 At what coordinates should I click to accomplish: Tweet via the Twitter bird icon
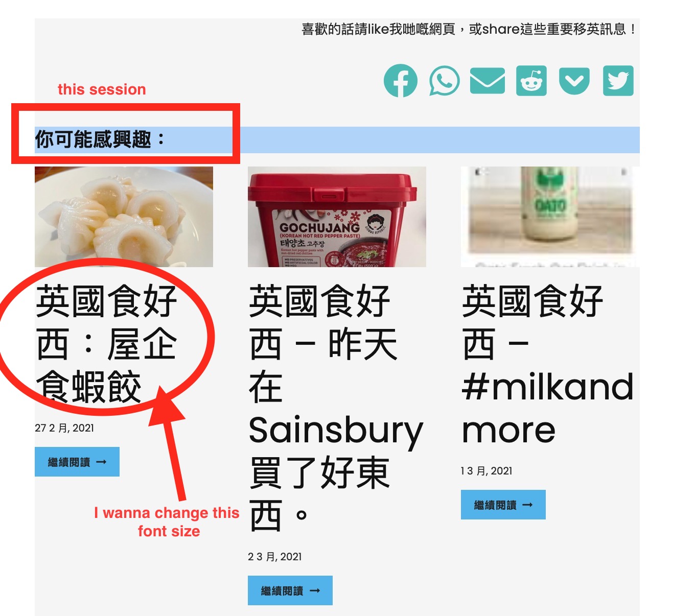(x=618, y=81)
